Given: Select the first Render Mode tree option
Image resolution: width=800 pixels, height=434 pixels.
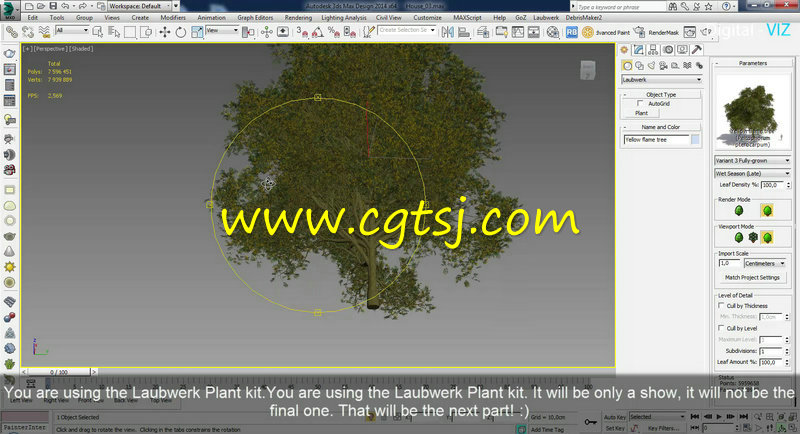Looking at the screenshot, I should pyautogui.click(x=738, y=211).
